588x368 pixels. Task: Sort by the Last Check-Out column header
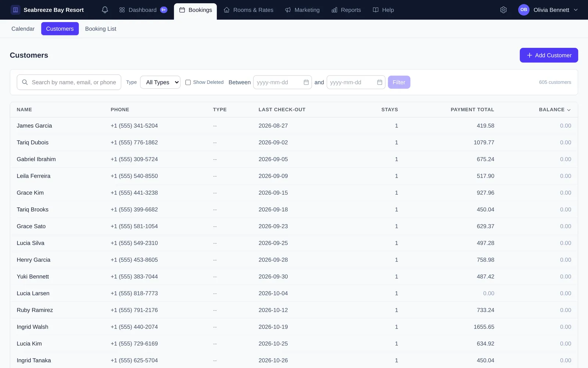[x=282, y=110]
